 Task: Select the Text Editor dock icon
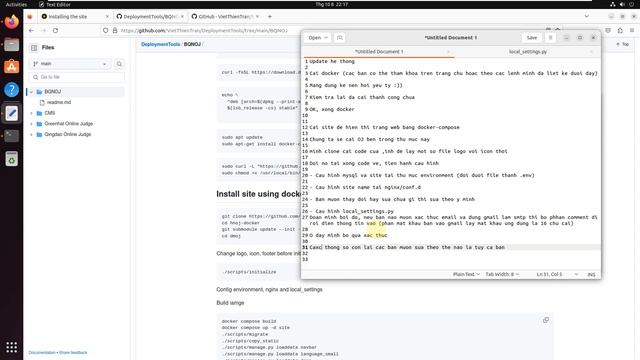[x=11, y=113]
